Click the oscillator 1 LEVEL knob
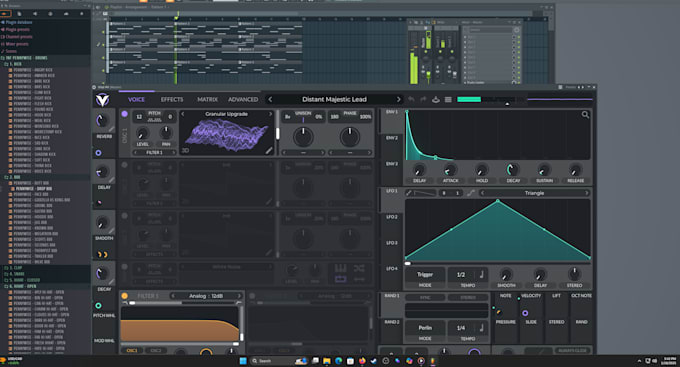Viewport: 680px width, 367px height. tap(142, 134)
